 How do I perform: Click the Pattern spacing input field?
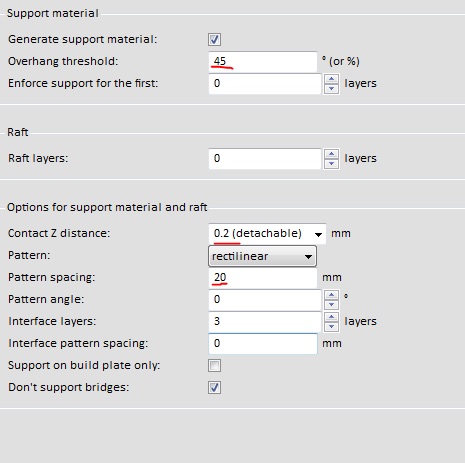[263, 277]
